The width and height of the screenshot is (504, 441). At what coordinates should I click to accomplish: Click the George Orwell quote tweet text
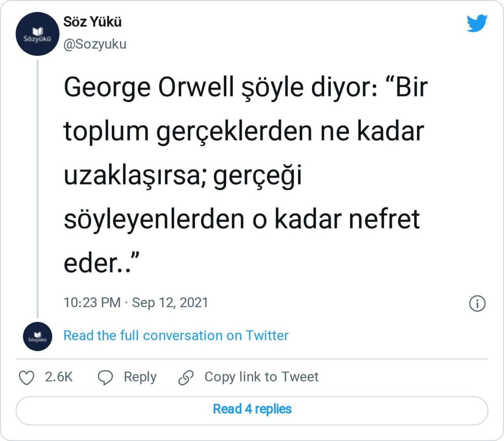244,174
